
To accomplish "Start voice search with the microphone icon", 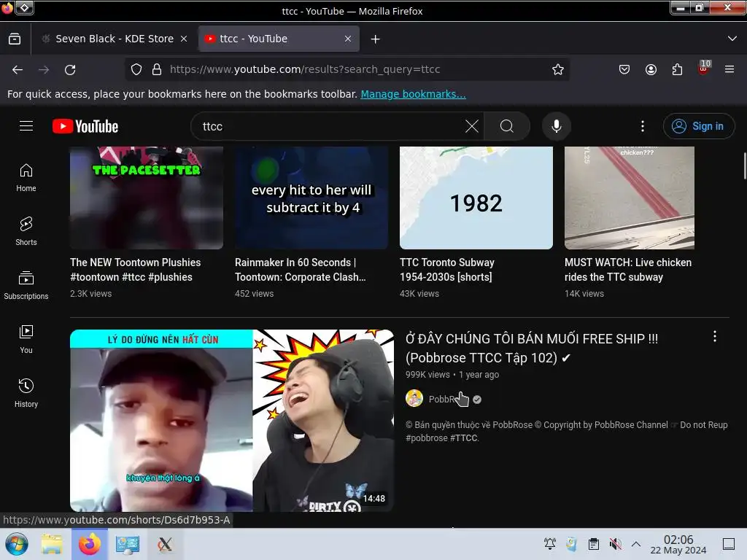I will [557, 126].
